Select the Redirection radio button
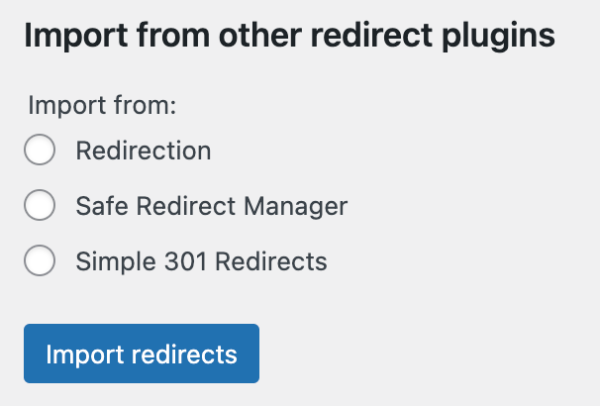 pyautogui.click(x=40, y=152)
